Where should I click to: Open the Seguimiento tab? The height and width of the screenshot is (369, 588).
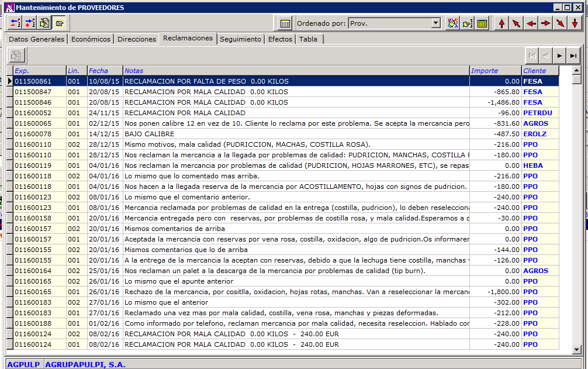click(x=241, y=39)
